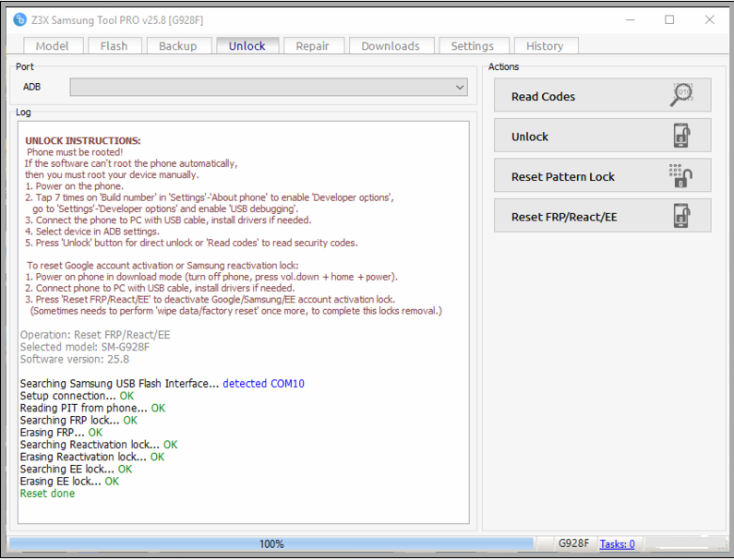
Task: Switch to the Settings tab
Action: (473, 46)
